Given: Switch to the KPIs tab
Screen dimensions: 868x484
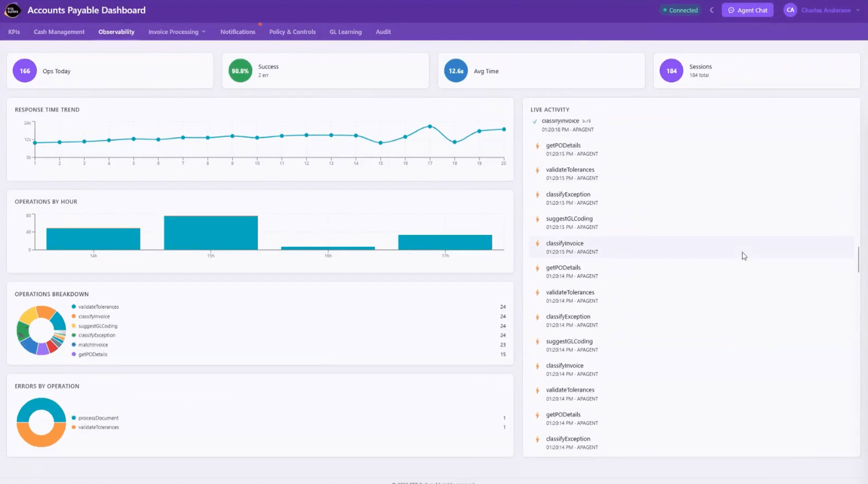Looking at the screenshot, I should 14,32.
